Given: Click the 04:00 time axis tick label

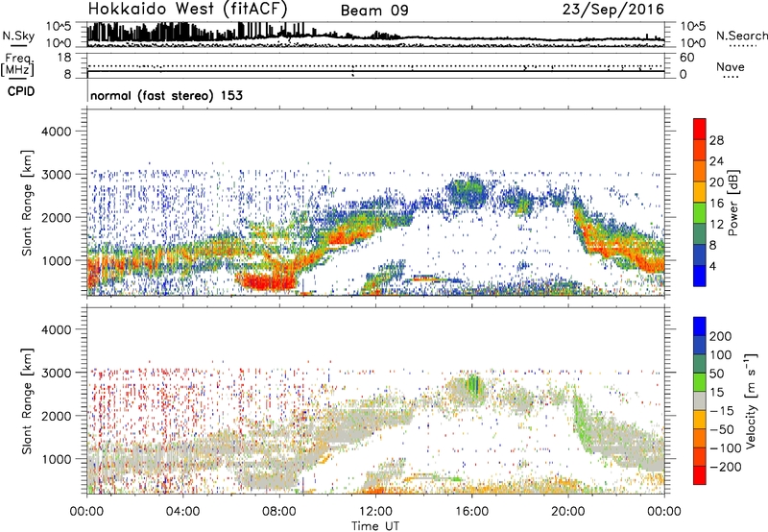Looking at the screenshot, I should click(182, 512).
